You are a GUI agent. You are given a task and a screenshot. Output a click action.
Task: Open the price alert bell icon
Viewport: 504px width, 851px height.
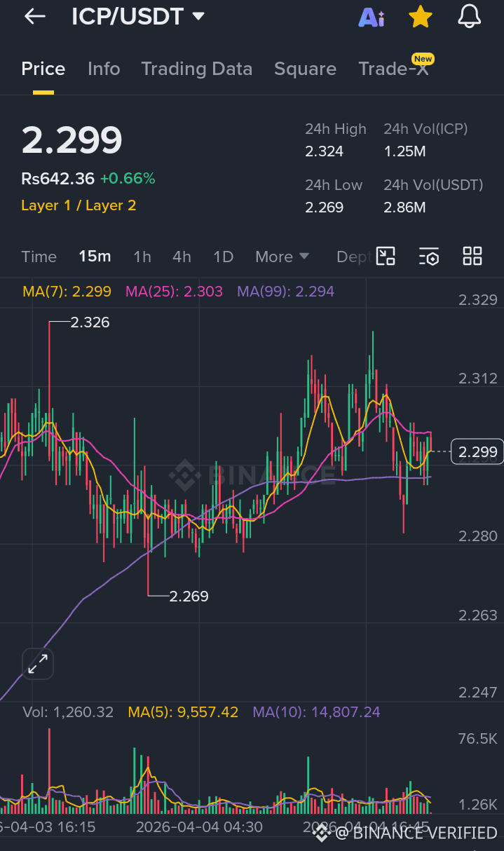pos(469,16)
